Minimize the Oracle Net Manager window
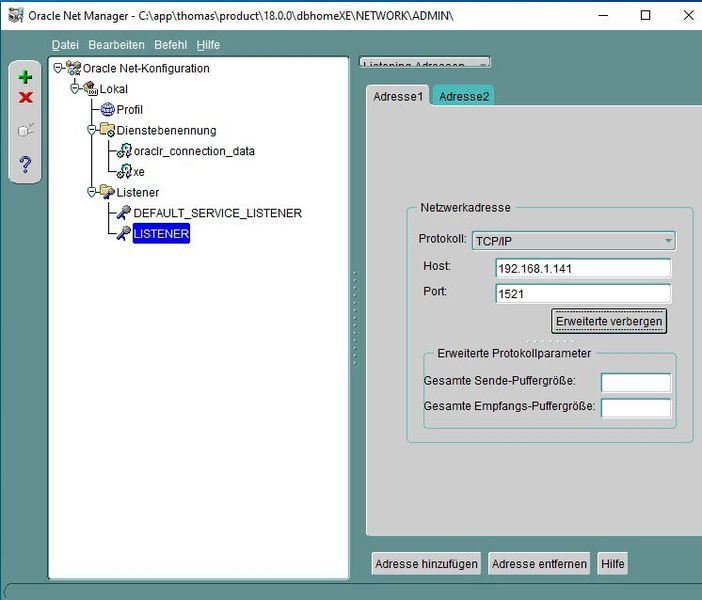 pyautogui.click(x=603, y=15)
